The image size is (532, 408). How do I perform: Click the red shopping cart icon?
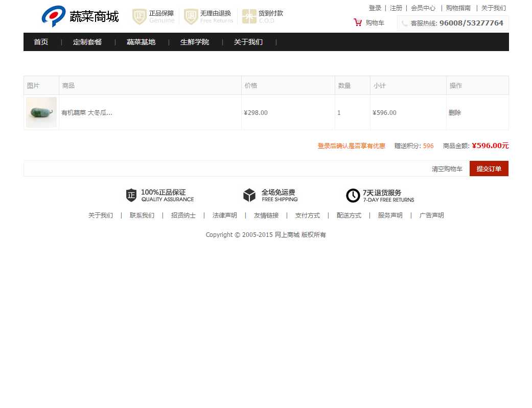pos(358,22)
